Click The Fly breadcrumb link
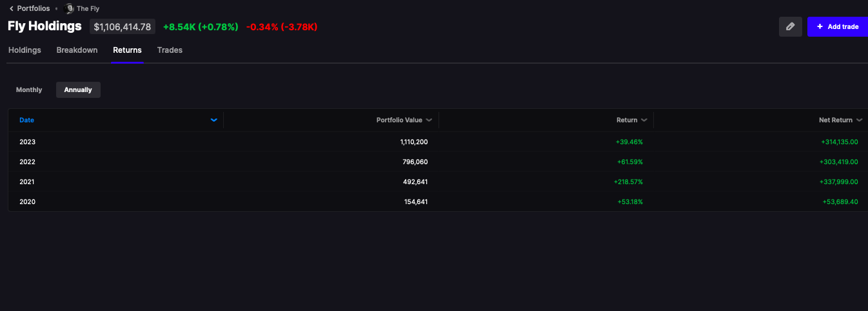The width and height of the screenshot is (868, 311). click(x=88, y=9)
